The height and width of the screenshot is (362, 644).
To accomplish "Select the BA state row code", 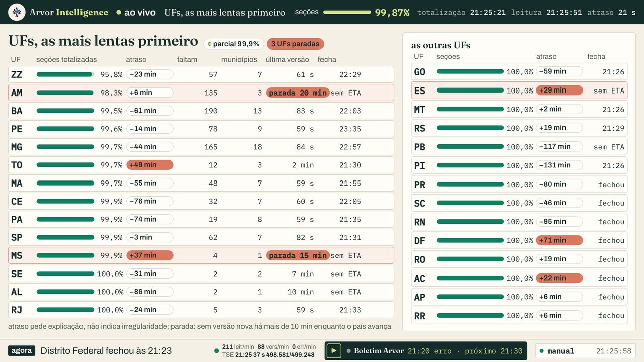I will [x=17, y=111].
